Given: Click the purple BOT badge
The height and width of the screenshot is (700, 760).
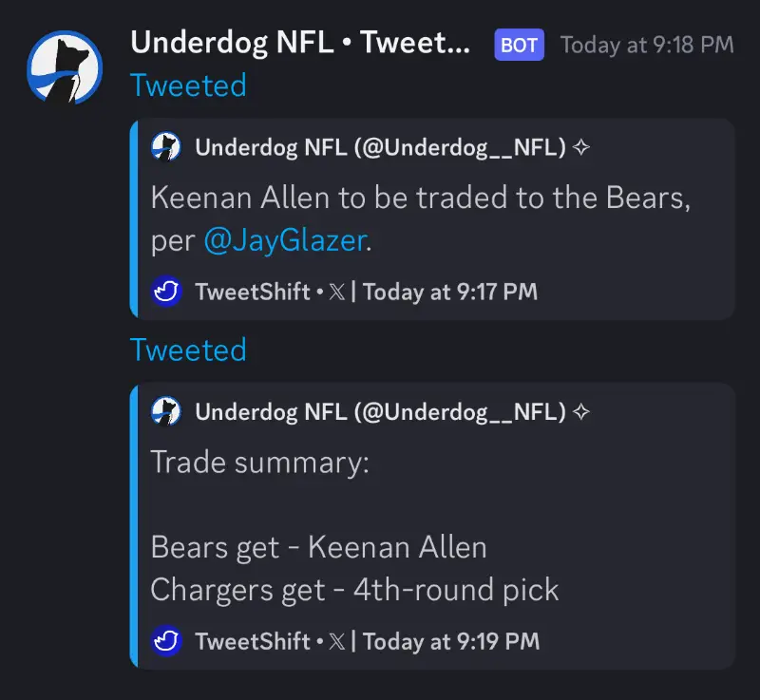Looking at the screenshot, I should [x=519, y=44].
